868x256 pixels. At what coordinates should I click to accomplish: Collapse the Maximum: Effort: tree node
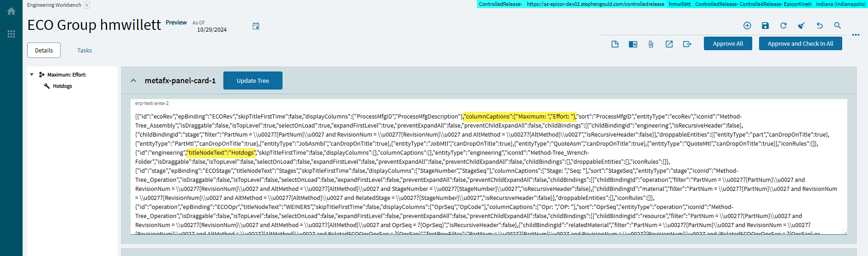click(x=32, y=75)
